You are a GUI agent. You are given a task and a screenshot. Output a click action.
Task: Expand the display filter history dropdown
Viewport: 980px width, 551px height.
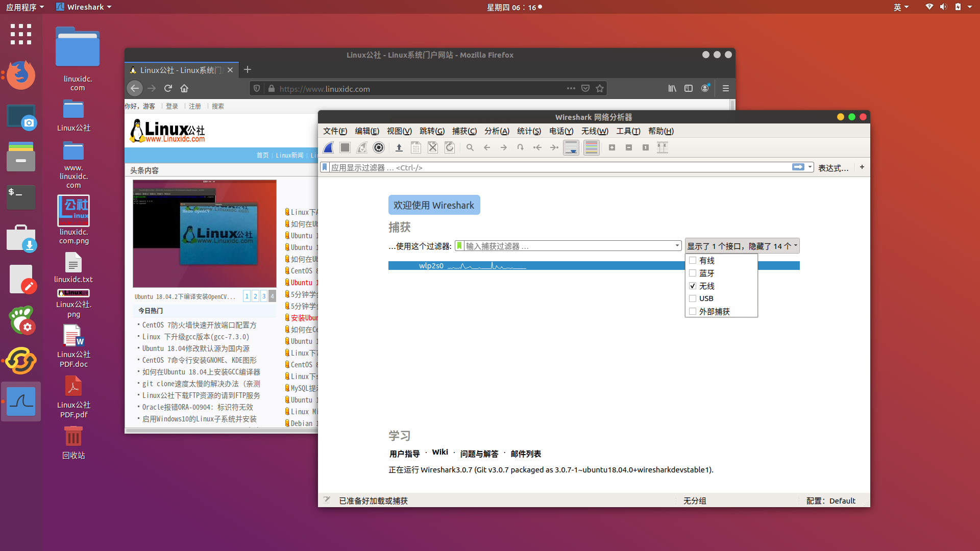tap(810, 167)
